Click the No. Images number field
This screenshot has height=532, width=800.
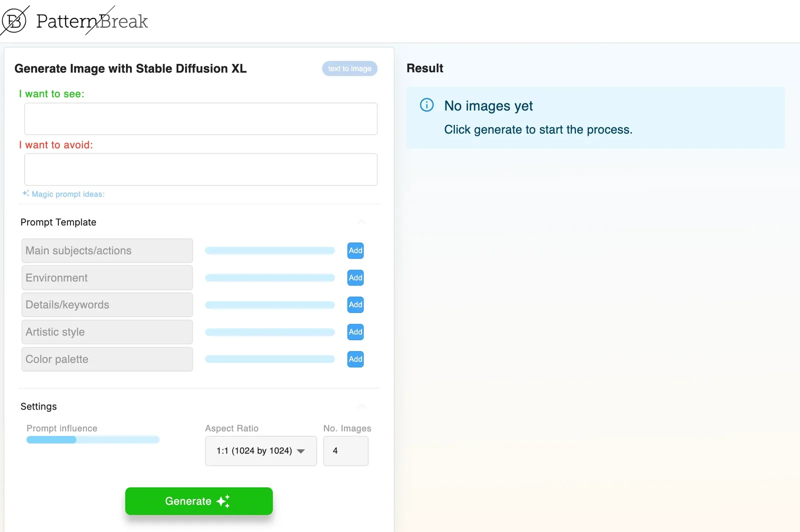click(346, 451)
